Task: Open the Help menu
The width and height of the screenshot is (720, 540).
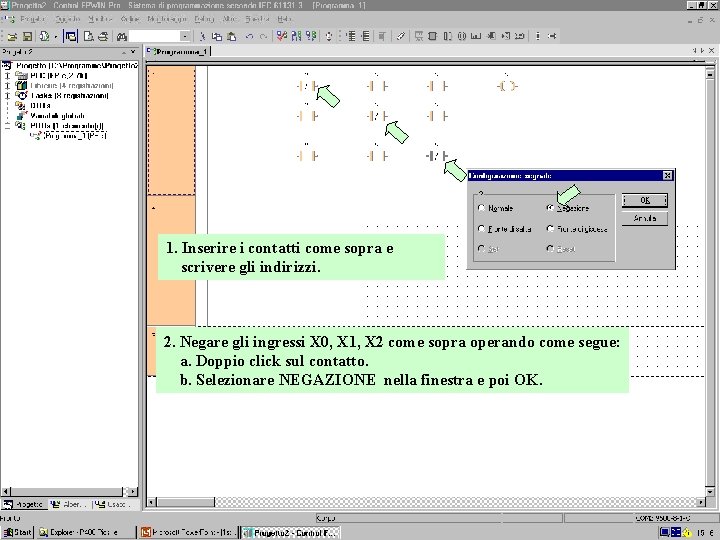Action: coord(284,19)
